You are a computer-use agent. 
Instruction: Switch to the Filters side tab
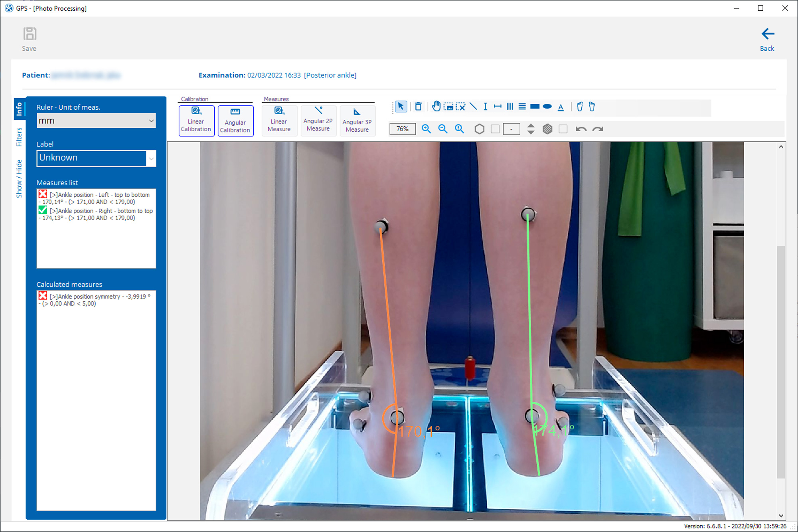pyautogui.click(x=19, y=137)
